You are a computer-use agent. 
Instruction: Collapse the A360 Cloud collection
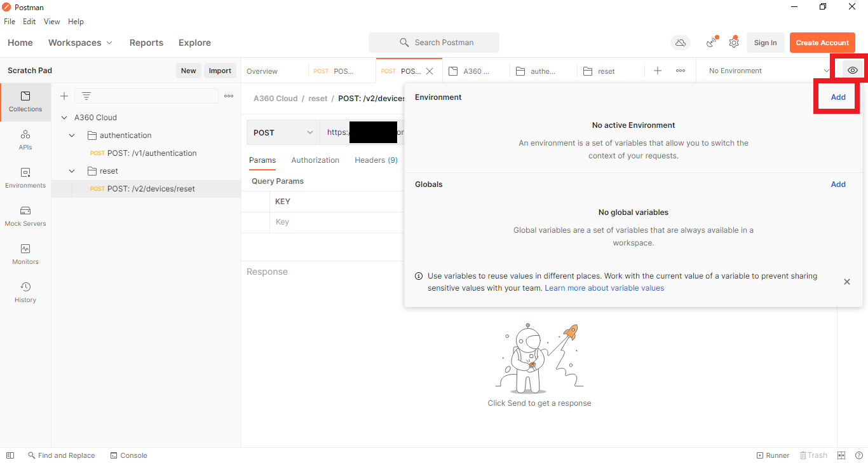point(64,118)
